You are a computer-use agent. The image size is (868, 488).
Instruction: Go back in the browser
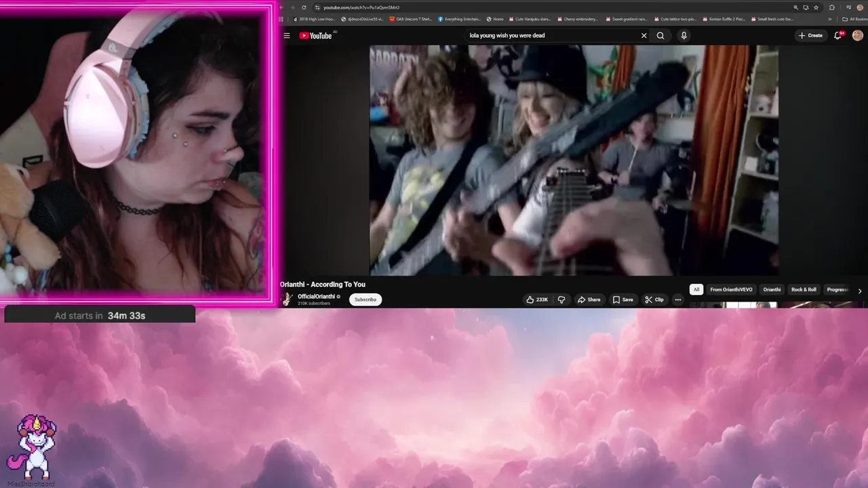(281, 7)
